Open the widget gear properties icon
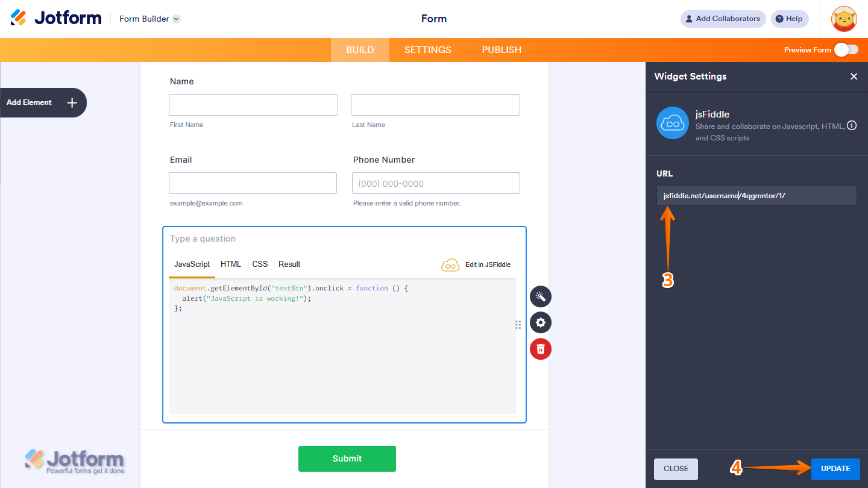This screenshot has height=488, width=868. pos(540,322)
